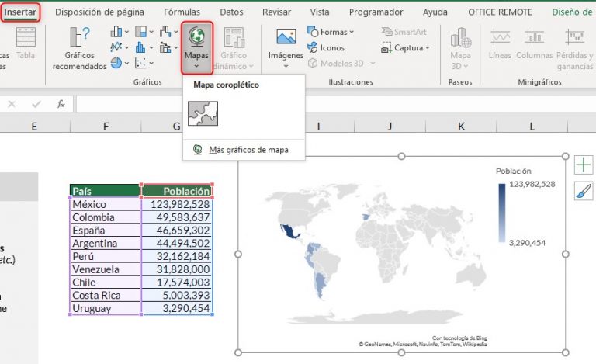Switch to Disposición de página tab
This screenshot has width=596, height=364.
(x=99, y=12)
